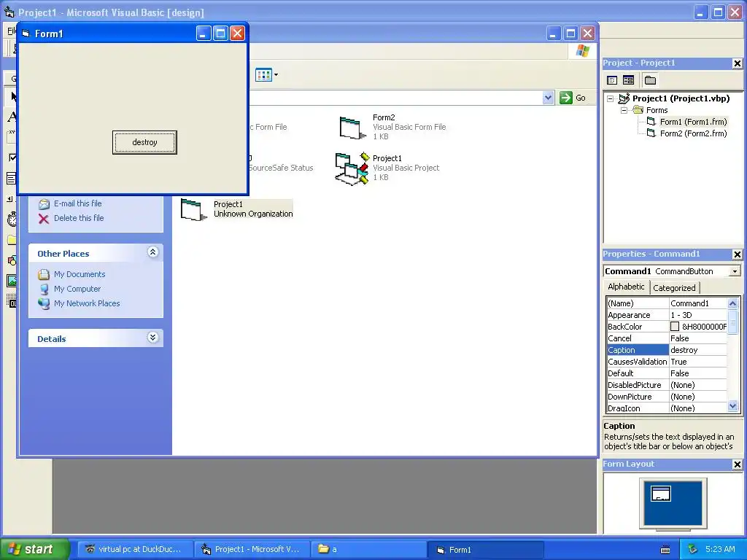Click the Windows start button
This screenshot has width=747, height=560.
34,549
